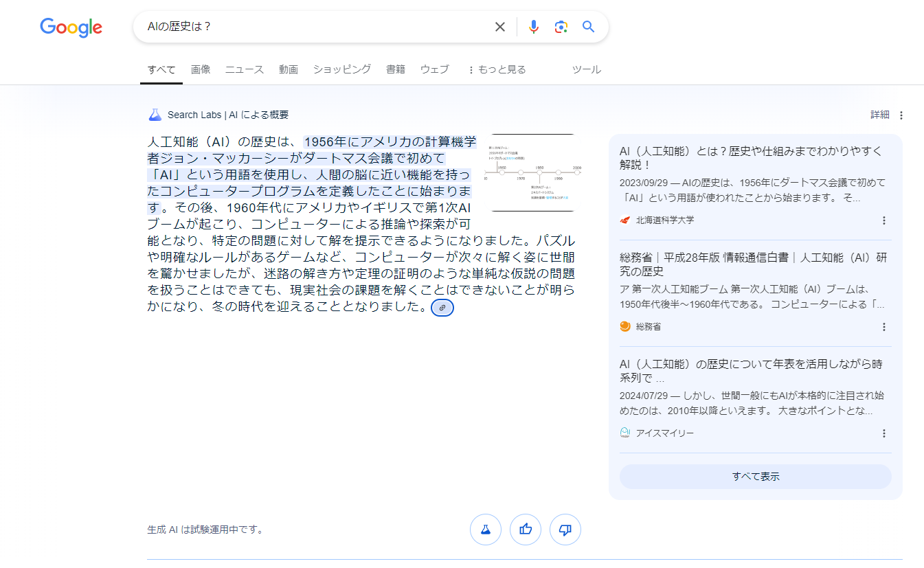The height and width of the screenshot is (568, 924).
Task: Give thumbs up to AI overview
Action: (x=526, y=530)
